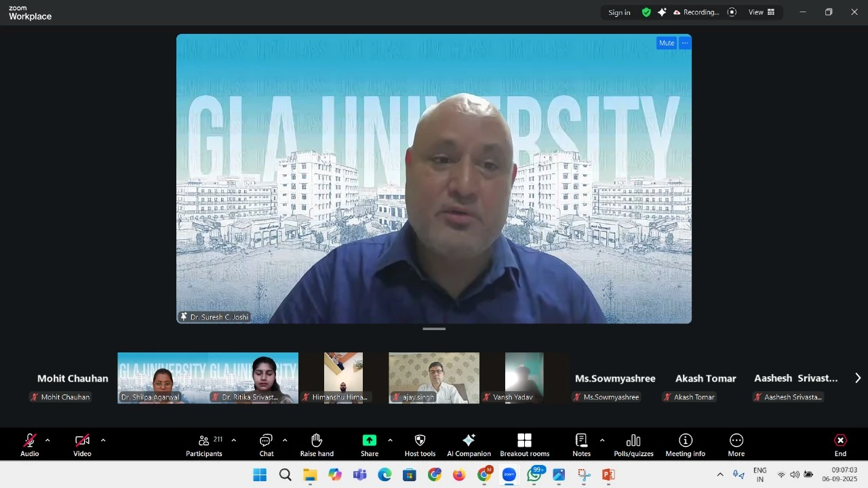Select Aashesh Srivastava's participant tile
This screenshot has width=868, height=488.
(795, 378)
